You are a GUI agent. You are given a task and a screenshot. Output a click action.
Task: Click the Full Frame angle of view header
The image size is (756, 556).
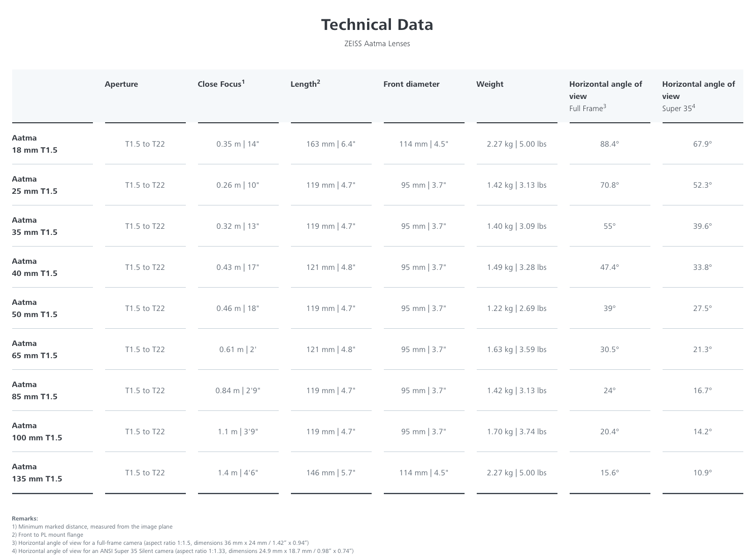[x=606, y=96]
